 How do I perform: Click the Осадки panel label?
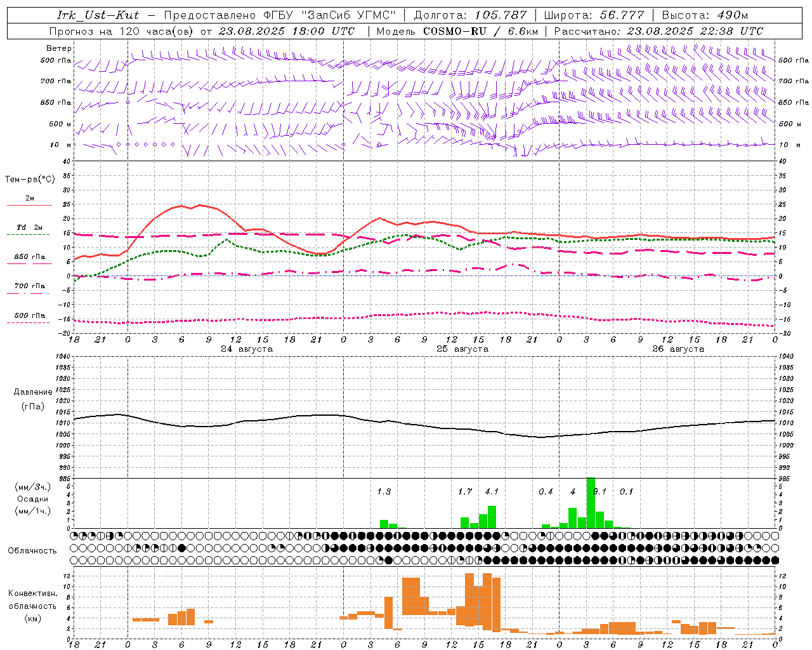click(33, 499)
